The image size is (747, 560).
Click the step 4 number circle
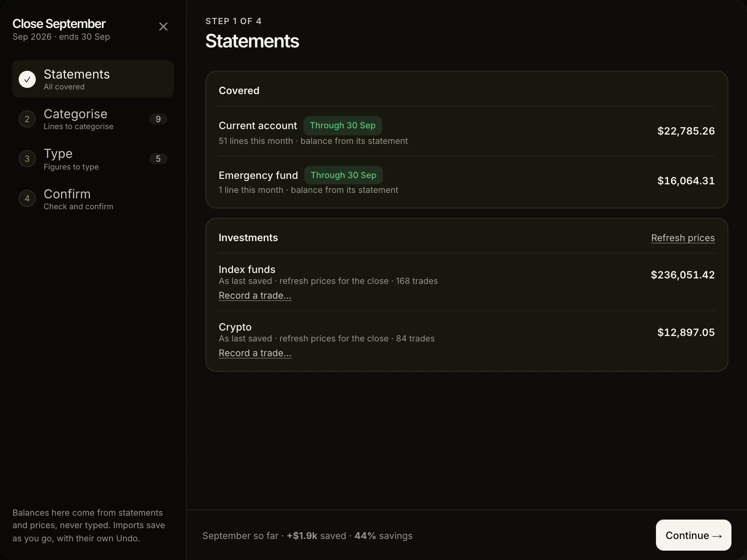pos(27,199)
